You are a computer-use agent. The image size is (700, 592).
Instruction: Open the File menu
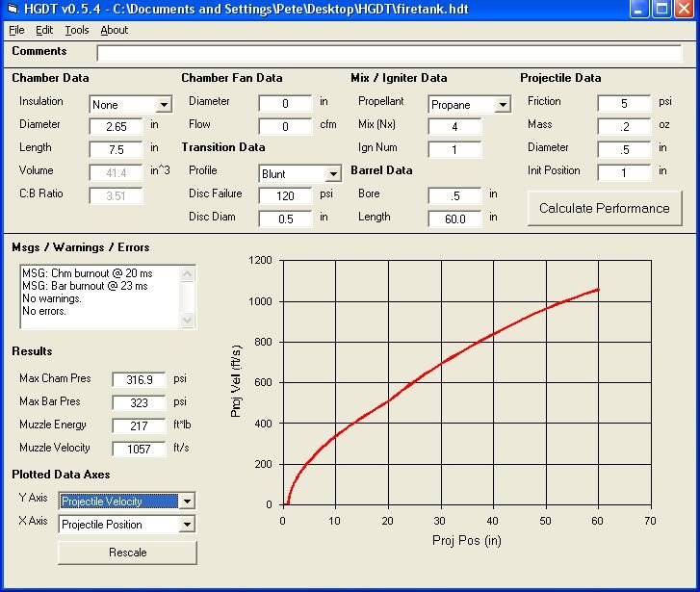(x=16, y=30)
